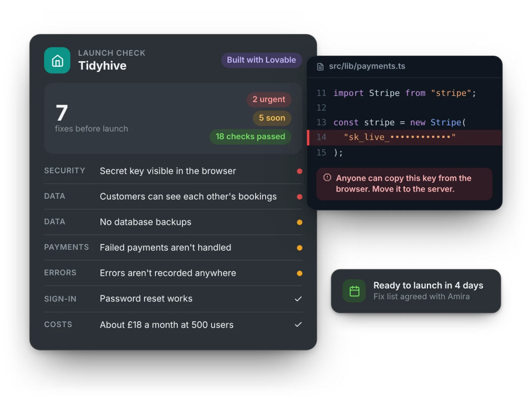
Task: Click the red dot on the Secret key row
Action: [300, 171]
